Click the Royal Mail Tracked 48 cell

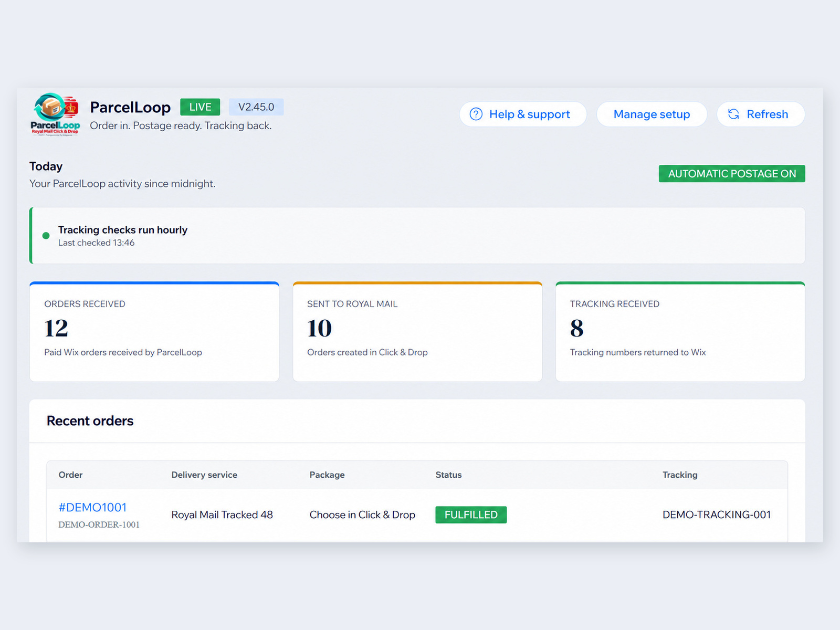222,514
